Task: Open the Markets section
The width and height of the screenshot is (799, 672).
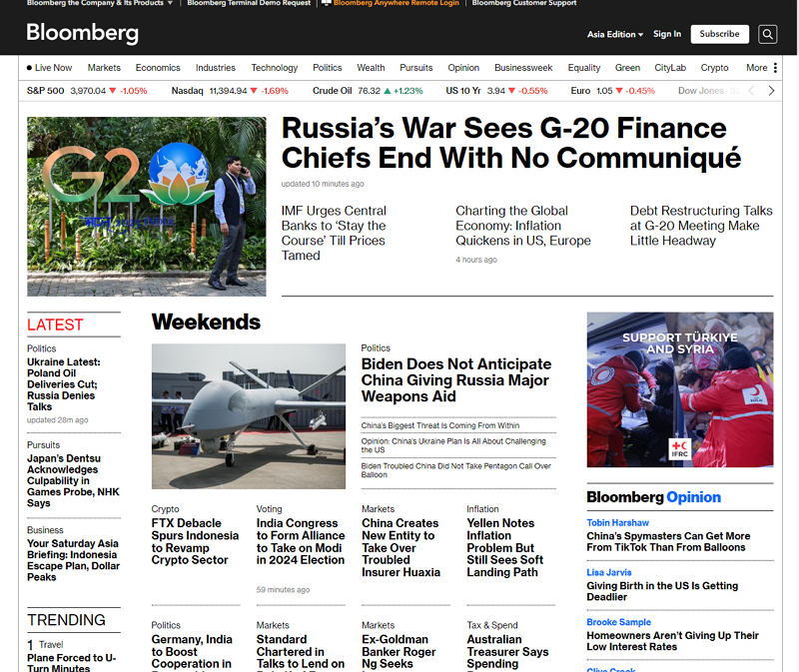Action: [x=104, y=68]
